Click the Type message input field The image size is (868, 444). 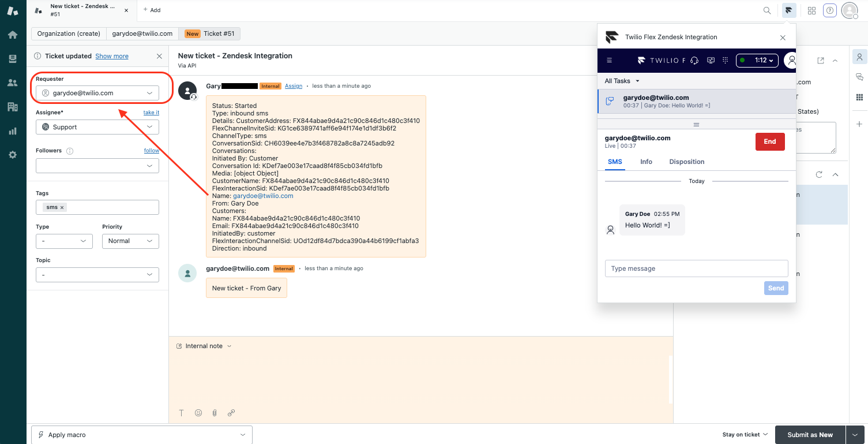tap(696, 268)
